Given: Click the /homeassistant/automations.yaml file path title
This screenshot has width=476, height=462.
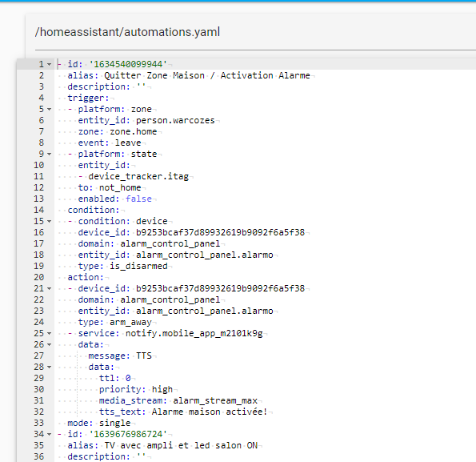Looking at the screenshot, I should pyautogui.click(x=127, y=32).
